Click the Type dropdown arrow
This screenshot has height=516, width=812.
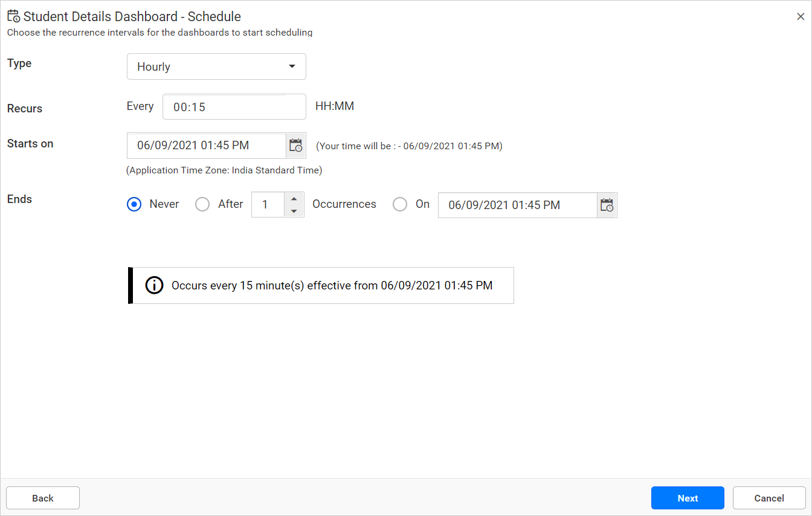click(x=292, y=66)
